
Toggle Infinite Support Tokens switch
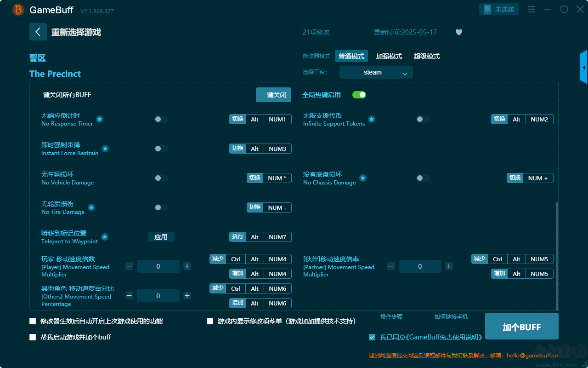[423, 119]
